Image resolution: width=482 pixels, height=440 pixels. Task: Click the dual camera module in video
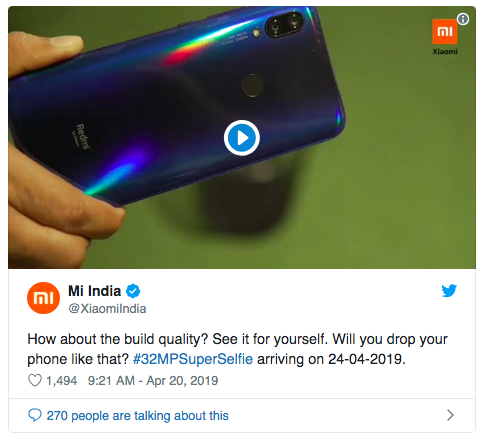pos(284,24)
